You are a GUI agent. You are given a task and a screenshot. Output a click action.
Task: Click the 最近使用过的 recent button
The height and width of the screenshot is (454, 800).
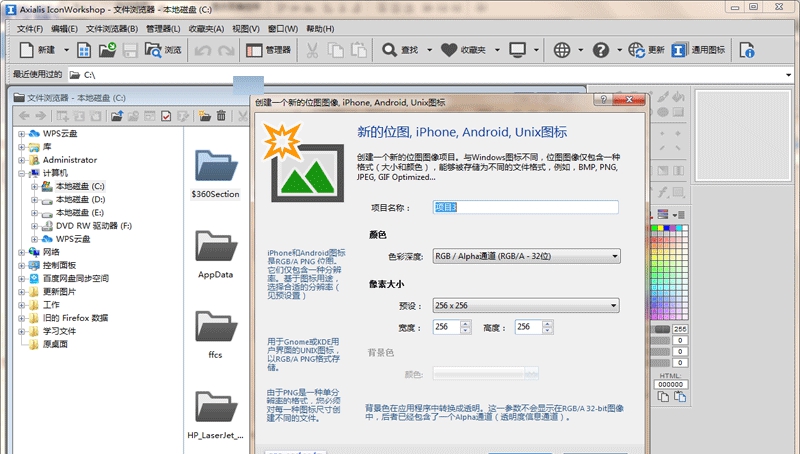[37, 74]
